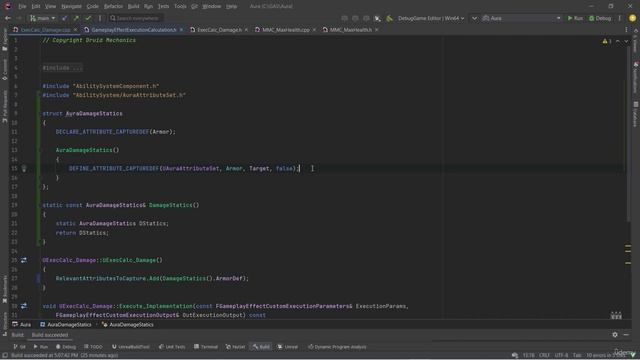The height and width of the screenshot is (360, 640).
Task: Click the Debug button in the top toolbar
Action: (x=600, y=18)
